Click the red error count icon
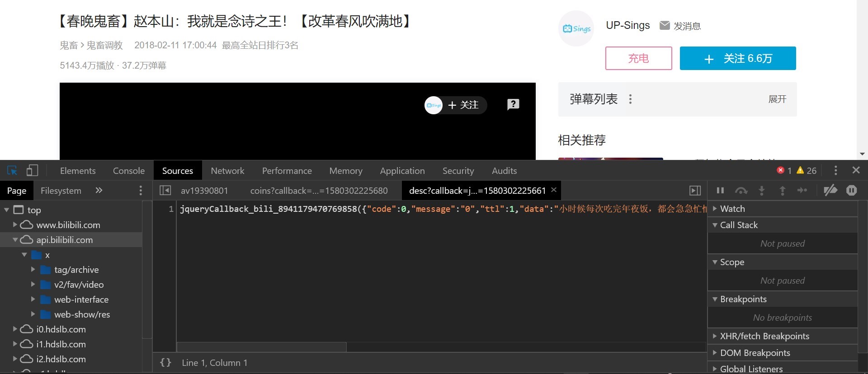 pos(780,170)
